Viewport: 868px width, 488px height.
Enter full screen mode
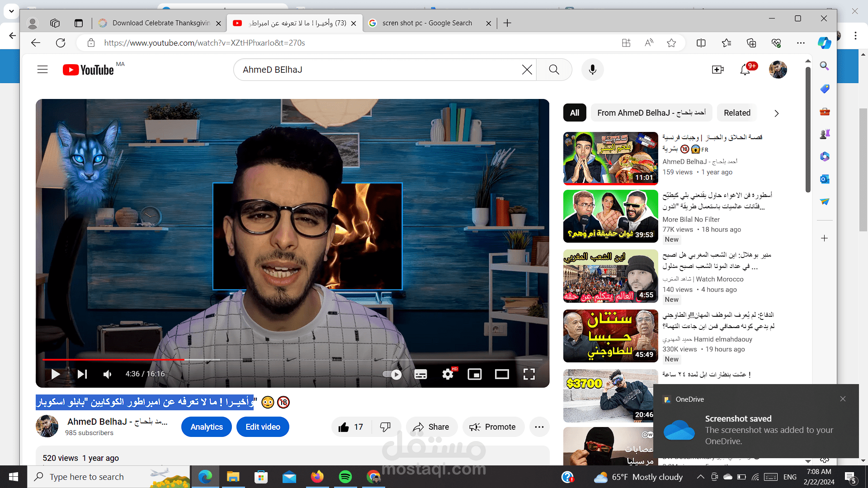(529, 374)
